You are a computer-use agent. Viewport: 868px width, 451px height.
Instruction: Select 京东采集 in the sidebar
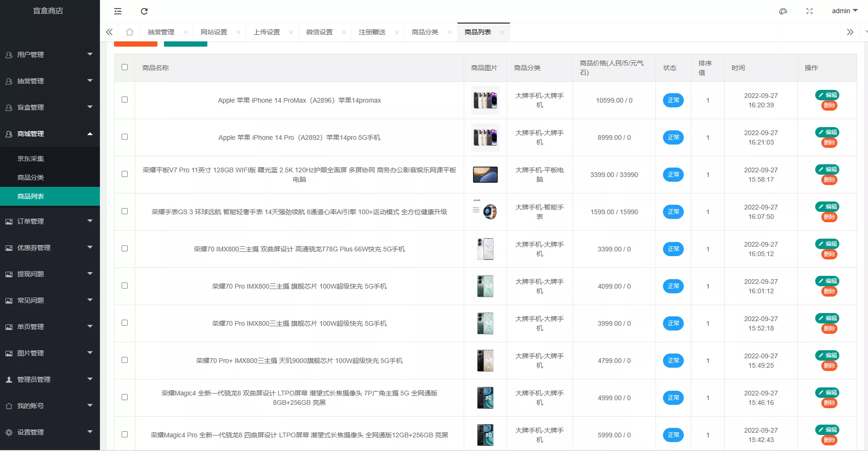(x=30, y=159)
